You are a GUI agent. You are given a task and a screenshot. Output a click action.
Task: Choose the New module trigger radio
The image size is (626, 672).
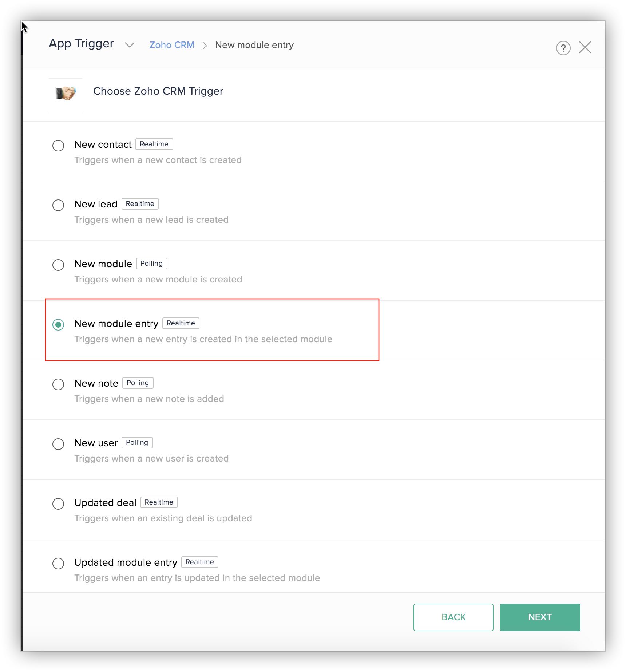pyautogui.click(x=58, y=265)
